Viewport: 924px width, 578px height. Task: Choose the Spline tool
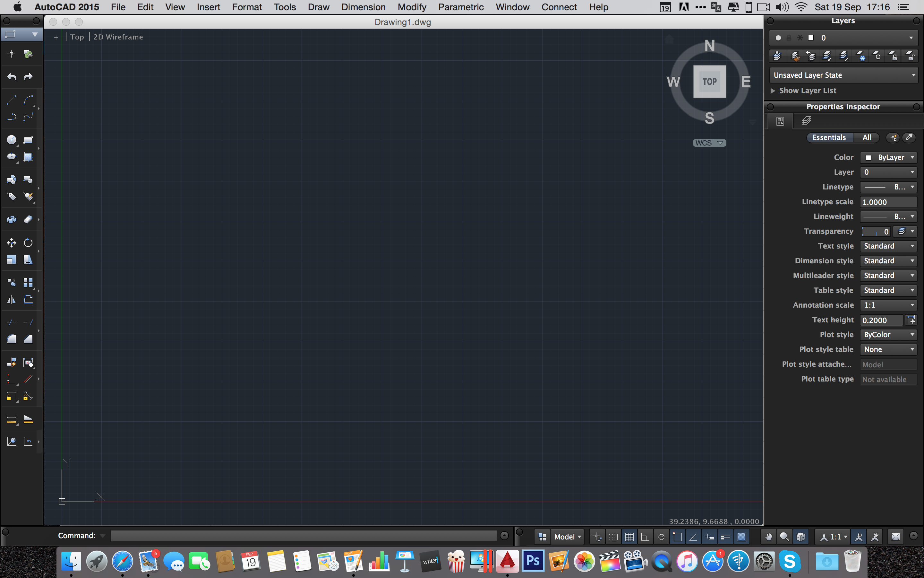pyautogui.click(x=28, y=117)
